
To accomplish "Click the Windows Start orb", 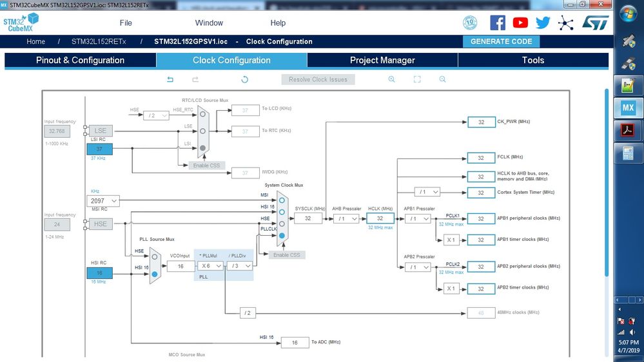I will (x=628, y=14).
